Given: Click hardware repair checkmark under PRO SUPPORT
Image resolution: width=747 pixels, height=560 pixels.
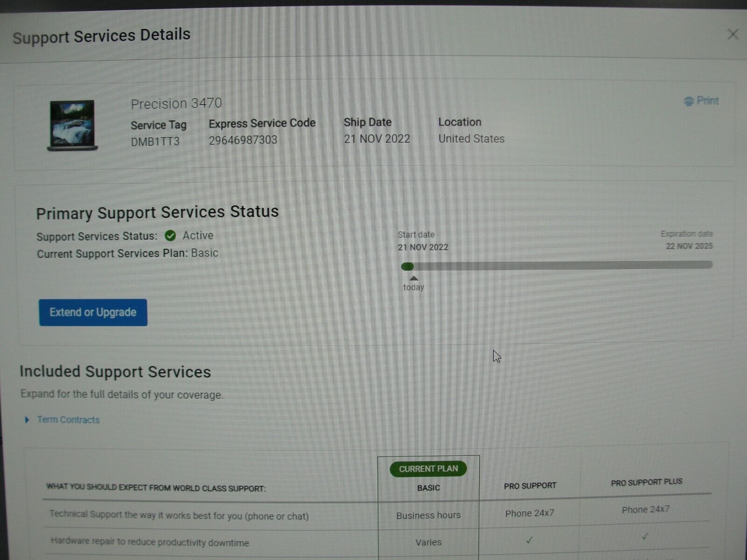Looking at the screenshot, I should (529, 540).
